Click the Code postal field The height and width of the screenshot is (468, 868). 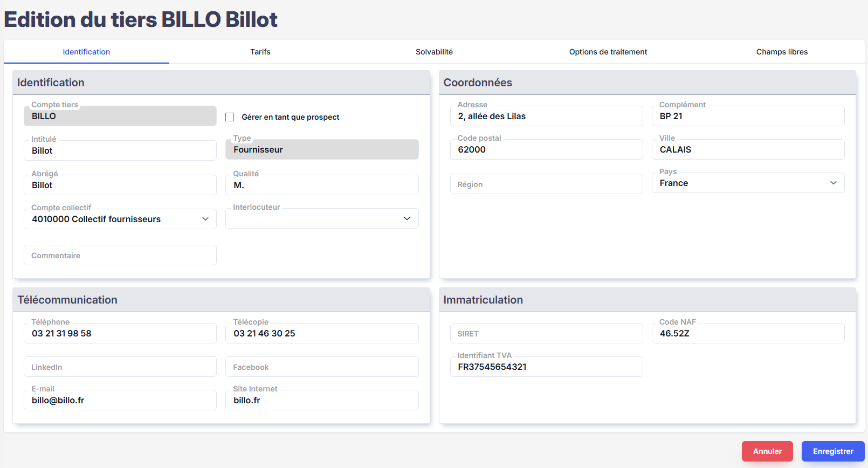pyautogui.click(x=546, y=150)
